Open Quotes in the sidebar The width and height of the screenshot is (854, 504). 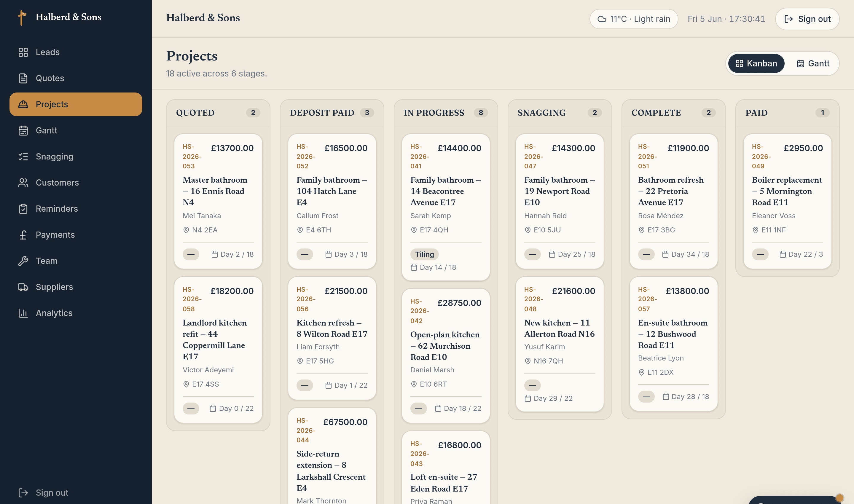click(76, 78)
